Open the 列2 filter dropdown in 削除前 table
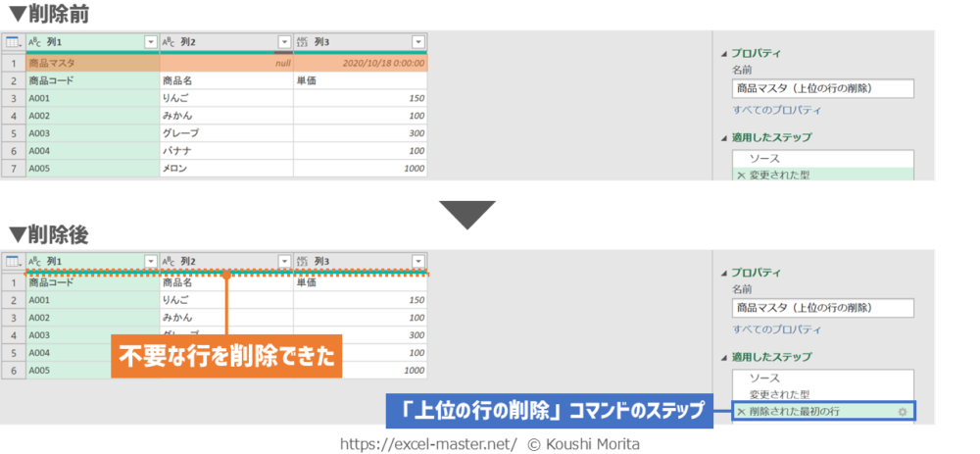Viewport: 980px width, 454px height. click(x=284, y=42)
